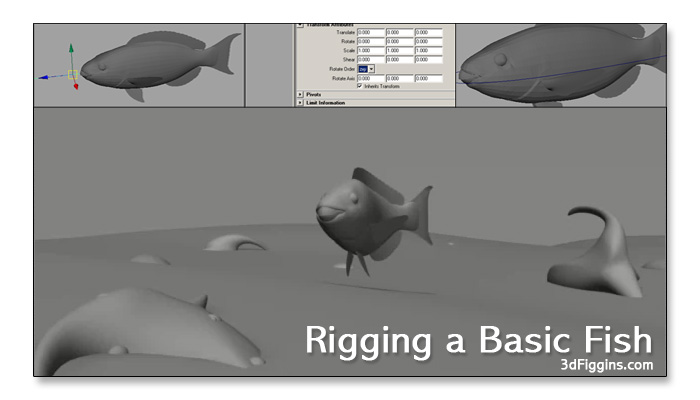Viewport: 700px width, 400px height.
Task: Expand the Pivots section
Action: pos(300,95)
